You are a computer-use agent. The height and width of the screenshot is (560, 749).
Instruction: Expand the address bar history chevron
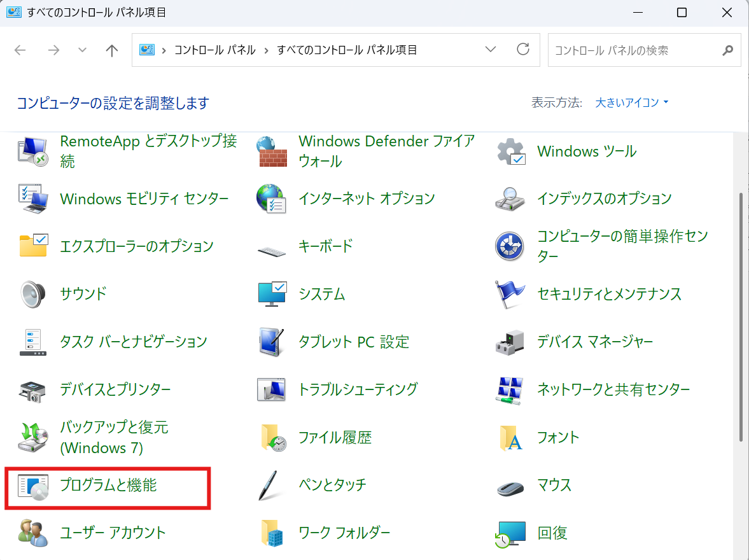tap(490, 49)
